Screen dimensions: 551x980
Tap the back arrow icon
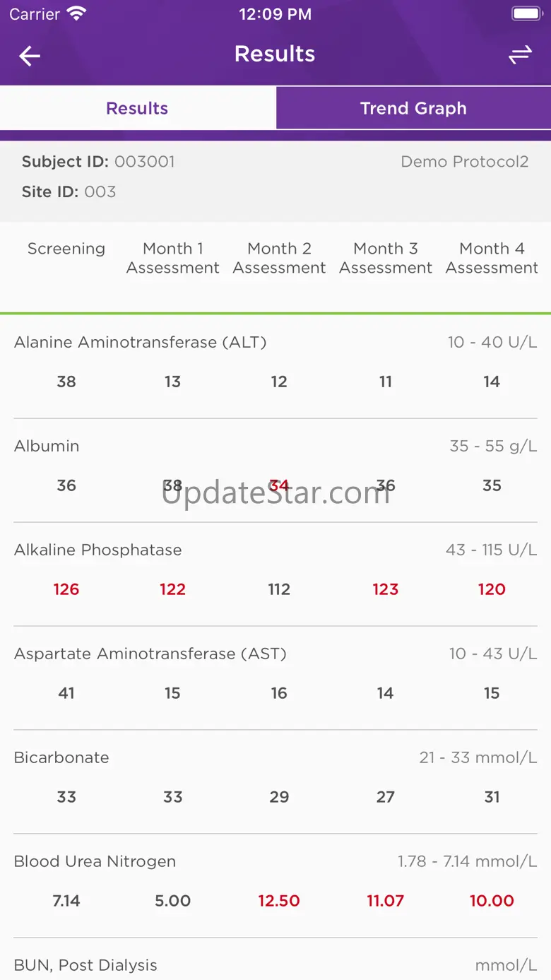(30, 56)
